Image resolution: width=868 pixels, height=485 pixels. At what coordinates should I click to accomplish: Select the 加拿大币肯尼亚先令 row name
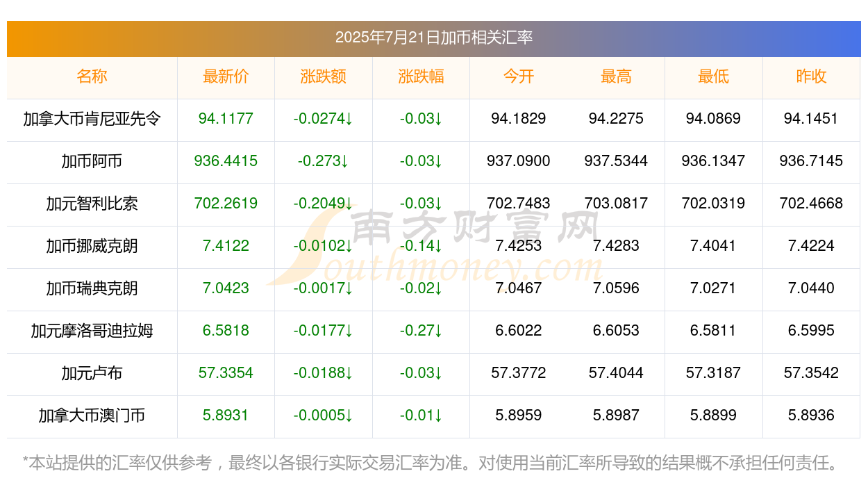point(92,119)
